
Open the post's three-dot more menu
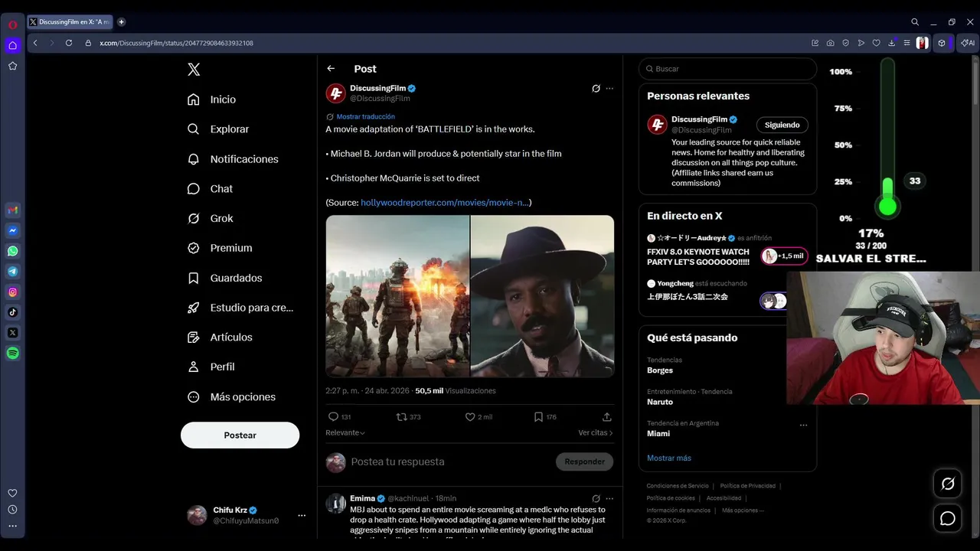(609, 89)
